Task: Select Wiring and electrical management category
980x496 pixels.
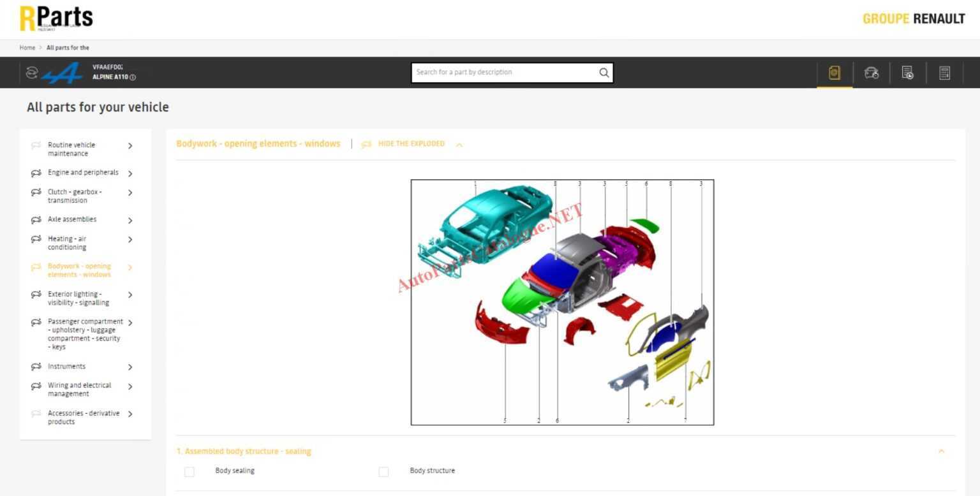Action: click(79, 390)
